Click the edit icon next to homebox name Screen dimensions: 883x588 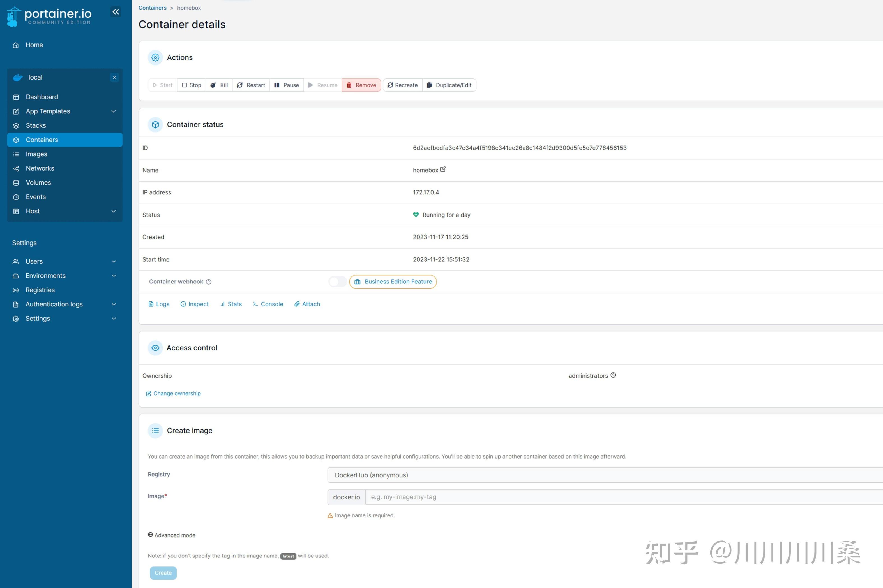443,169
